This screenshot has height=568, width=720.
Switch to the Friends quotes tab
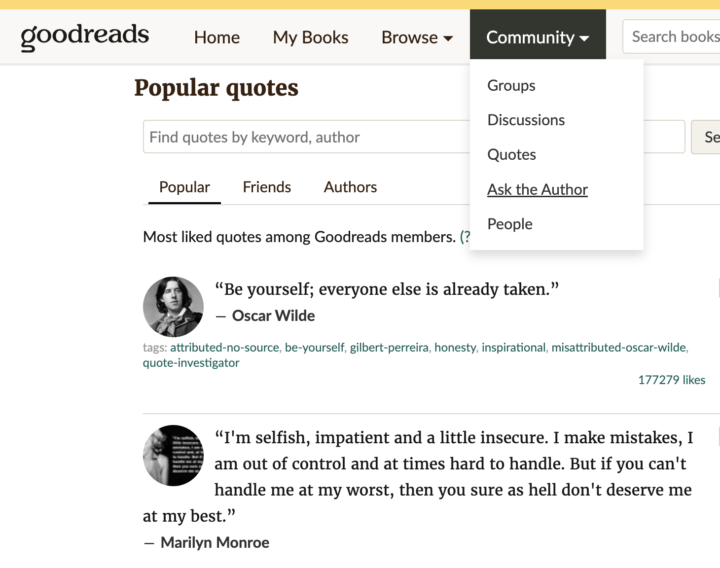267,187
